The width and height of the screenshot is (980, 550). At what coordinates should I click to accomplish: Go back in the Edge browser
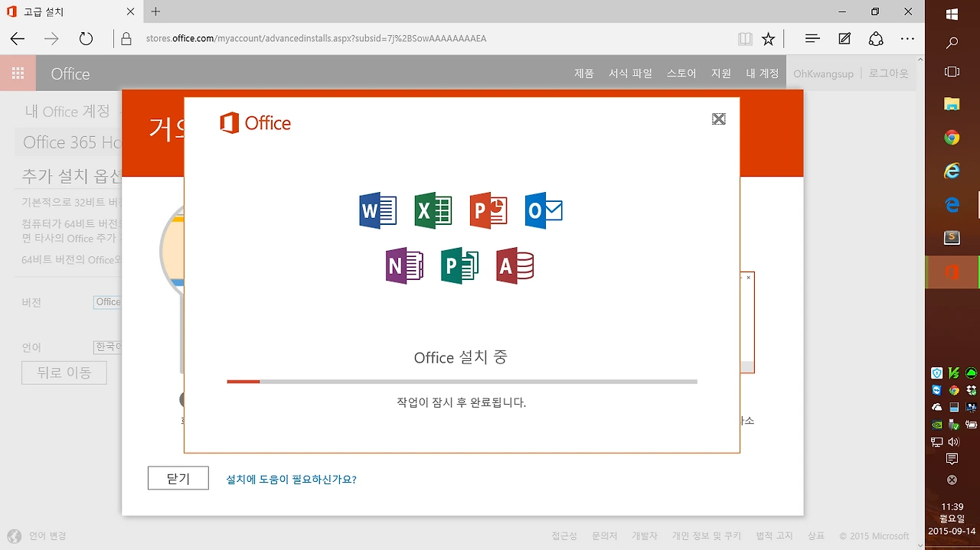pyautogui.click(x=17, y=39)
